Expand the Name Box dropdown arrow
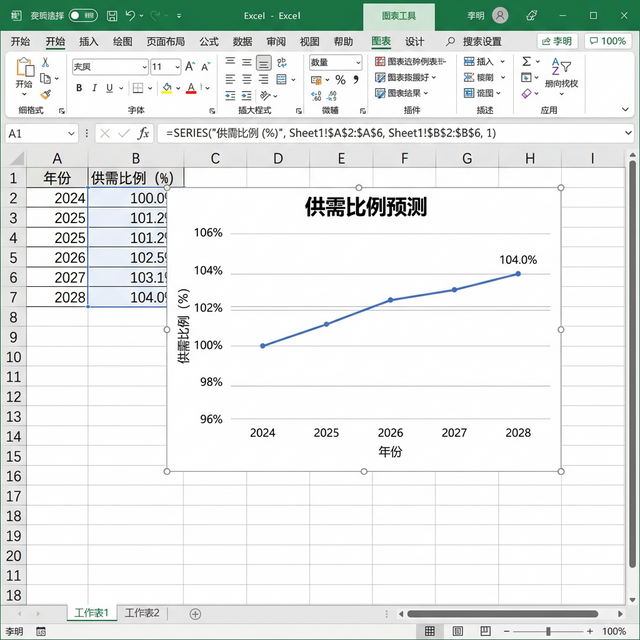 point(71,133)
